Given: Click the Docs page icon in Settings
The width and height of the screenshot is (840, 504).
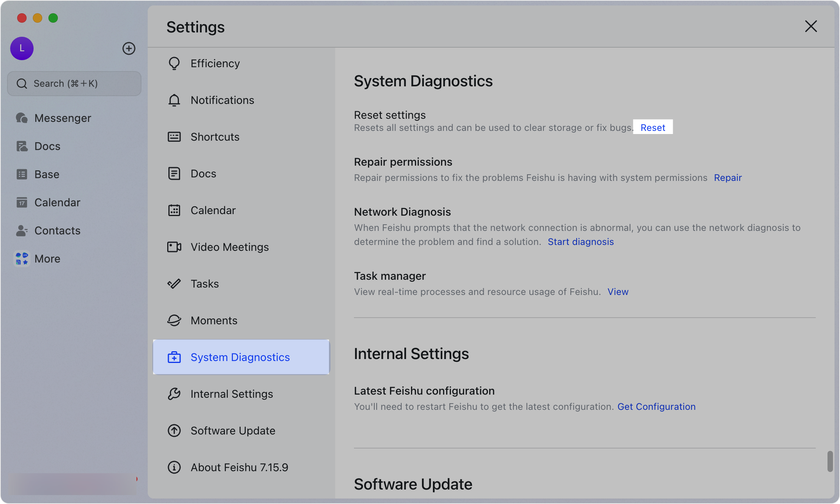Looking at the screenshot, I should click(174, 173).
